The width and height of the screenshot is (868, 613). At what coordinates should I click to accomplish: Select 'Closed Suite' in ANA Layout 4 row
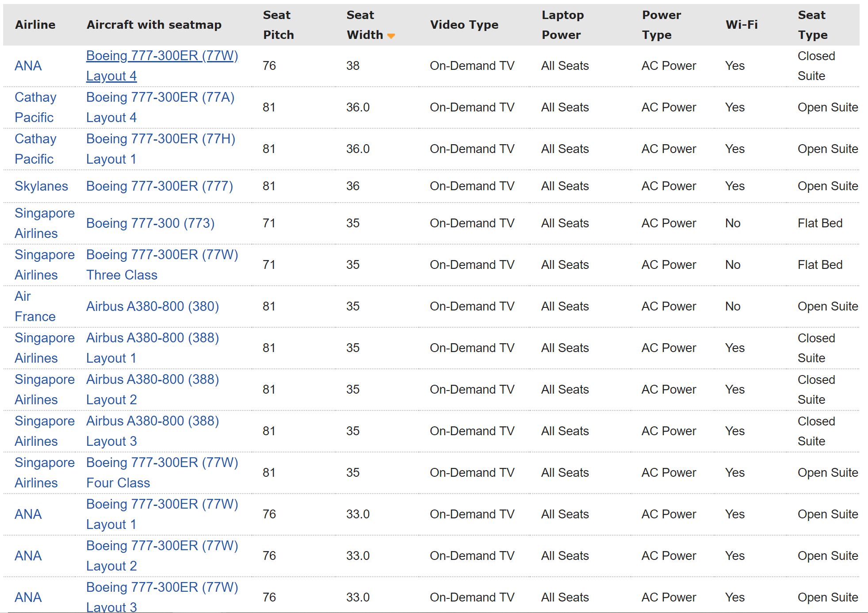[x=816, y=66]
